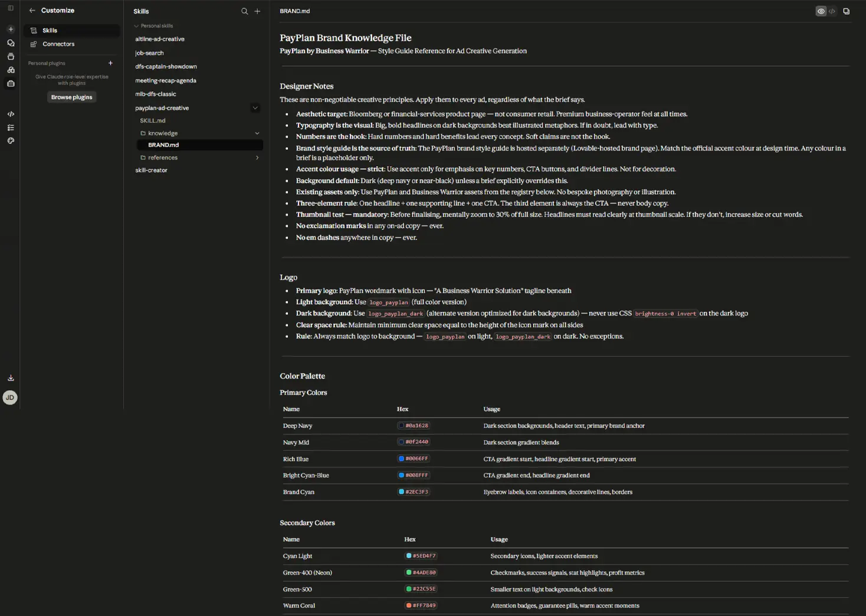Open the projects stack icon in rail

pos(11,57)
